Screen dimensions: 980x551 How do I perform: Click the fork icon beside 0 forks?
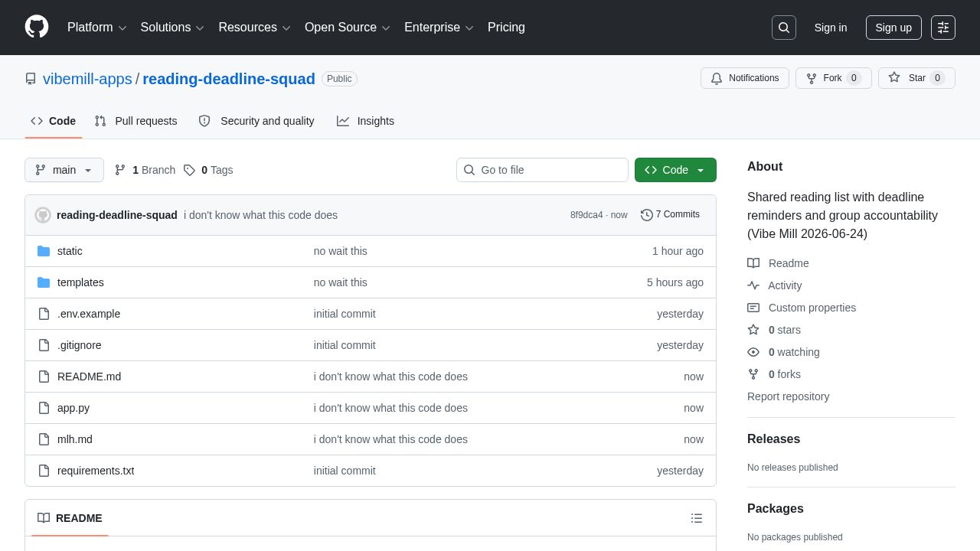tap(753, 374)
